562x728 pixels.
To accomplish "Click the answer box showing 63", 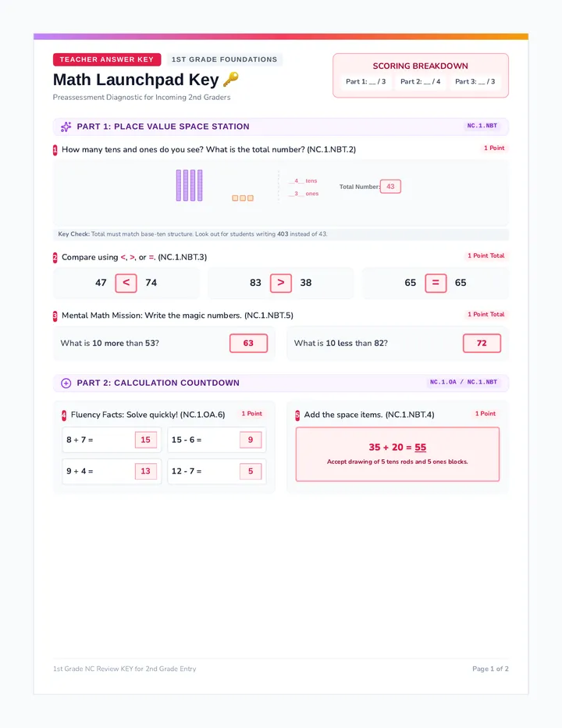I will click(x=249, y=343).
